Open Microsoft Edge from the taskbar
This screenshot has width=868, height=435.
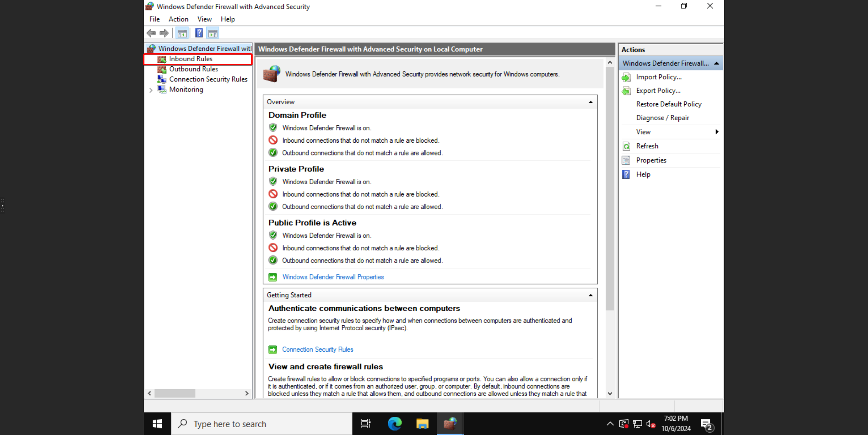(395, 424)
